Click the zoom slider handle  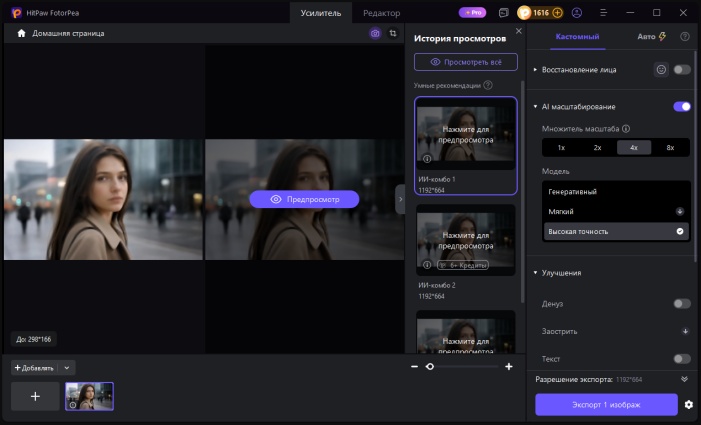point(430,367)
